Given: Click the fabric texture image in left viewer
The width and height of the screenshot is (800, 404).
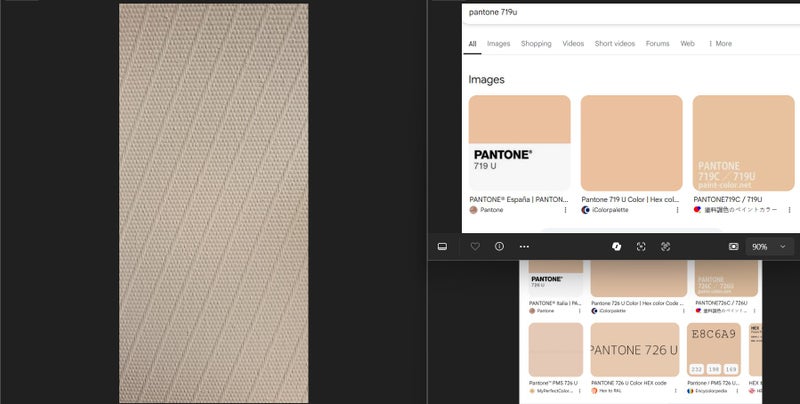Looking at the screenshot, I should point(214,203).
